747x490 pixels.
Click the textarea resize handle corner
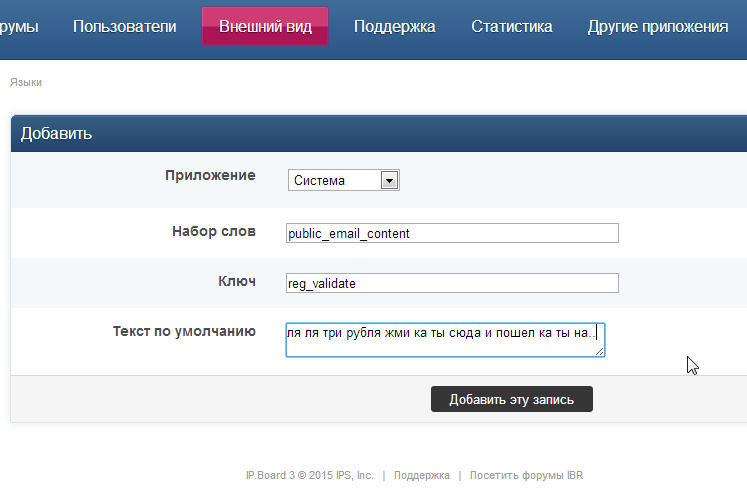pyautogui.click(x=600, y=351)
